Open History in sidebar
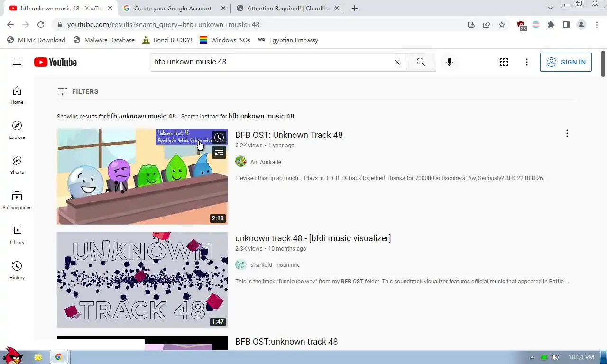607x364 pixels. coord(17,270)
